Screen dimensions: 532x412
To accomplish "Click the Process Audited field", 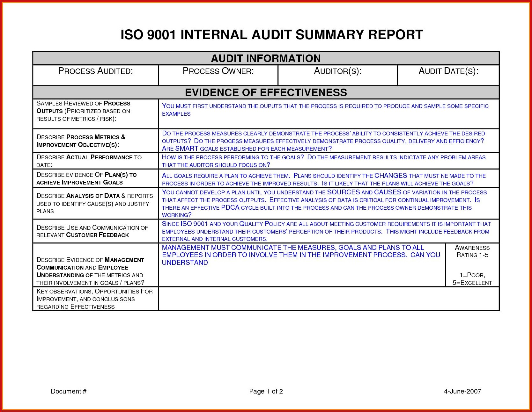I will coord(95,76).
